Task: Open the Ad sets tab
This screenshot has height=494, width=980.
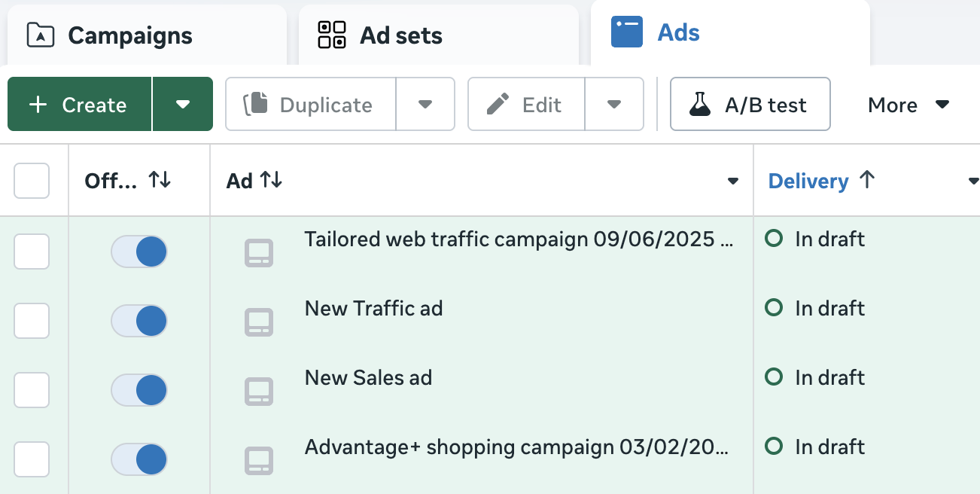Action: (400, 35)
